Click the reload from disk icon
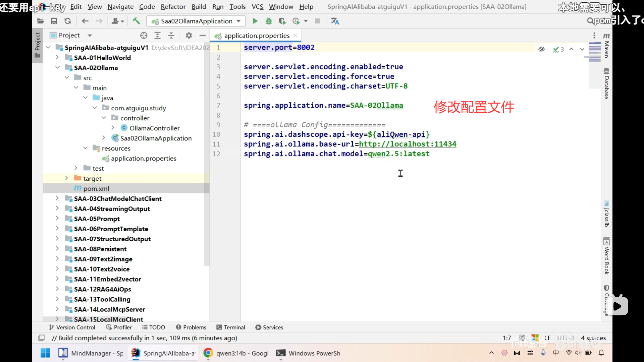The height and width of the screenshot is (362, 644). tap(67, 21)
